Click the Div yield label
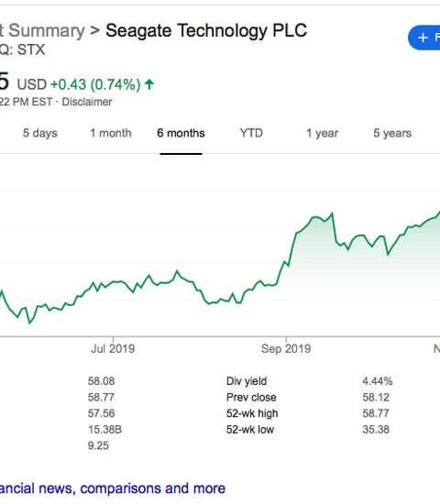The image size is (440, 504). [247, 381]
